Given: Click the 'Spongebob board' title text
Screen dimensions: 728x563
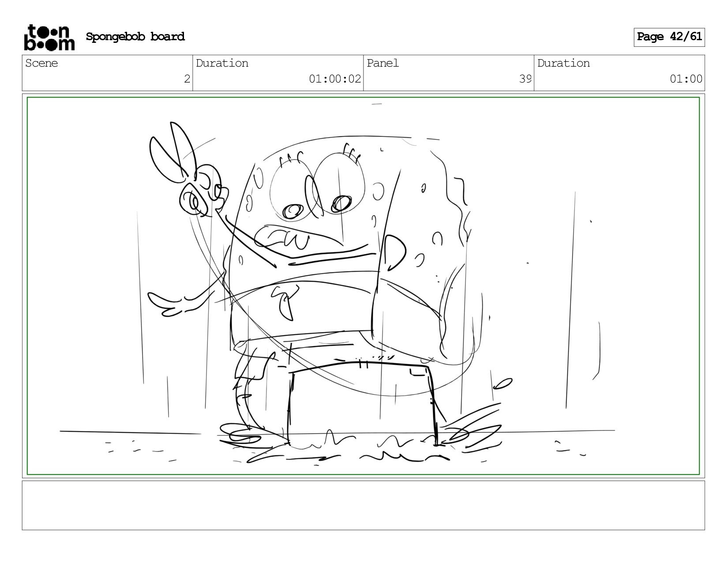Looking at the screenshot, I should pos(135,37).
